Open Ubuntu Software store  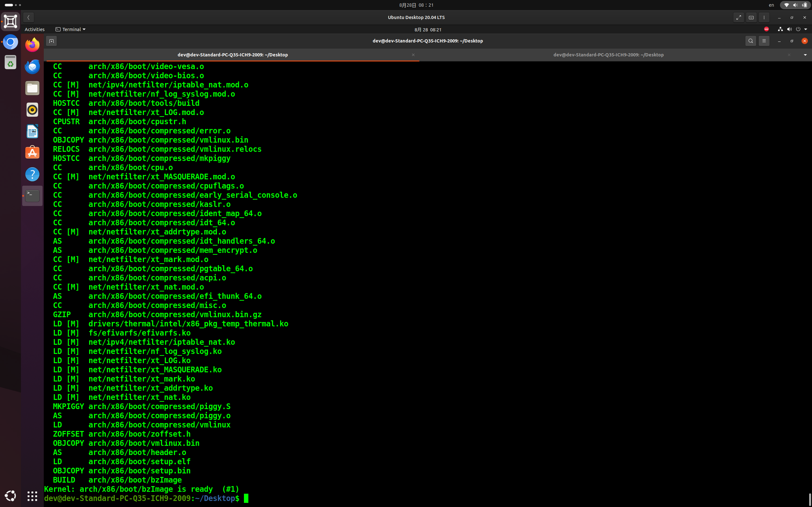(x=33, y=152)
